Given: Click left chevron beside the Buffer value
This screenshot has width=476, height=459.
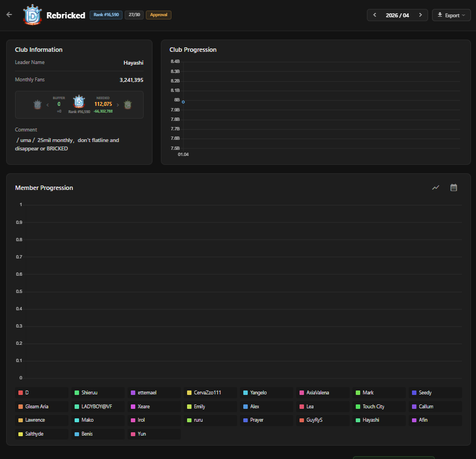Looking at the screenshot, I should 48,105.
